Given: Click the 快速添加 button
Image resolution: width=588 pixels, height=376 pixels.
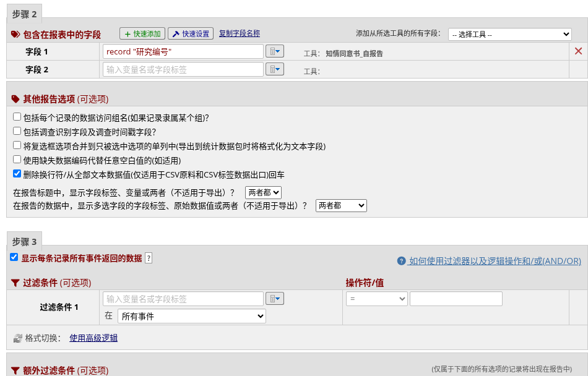Looking at the screenshot, I should 142,34.
